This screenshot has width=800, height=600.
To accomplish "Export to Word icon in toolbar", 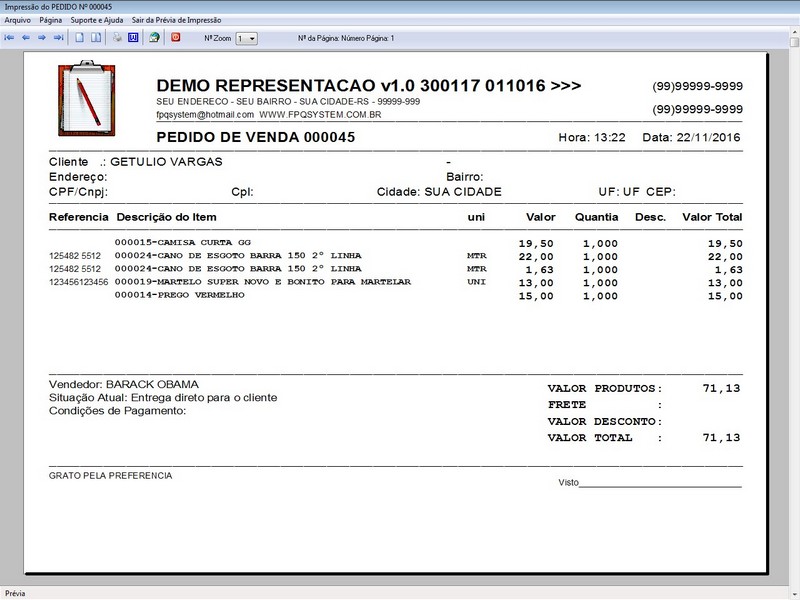I will point(133,38).
